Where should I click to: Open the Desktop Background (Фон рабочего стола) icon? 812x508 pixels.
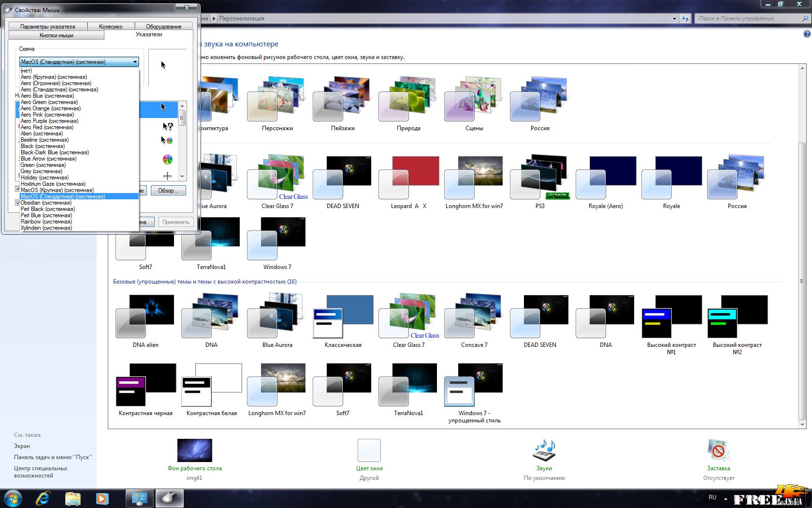pyautogui.click(x=195, y=450)
